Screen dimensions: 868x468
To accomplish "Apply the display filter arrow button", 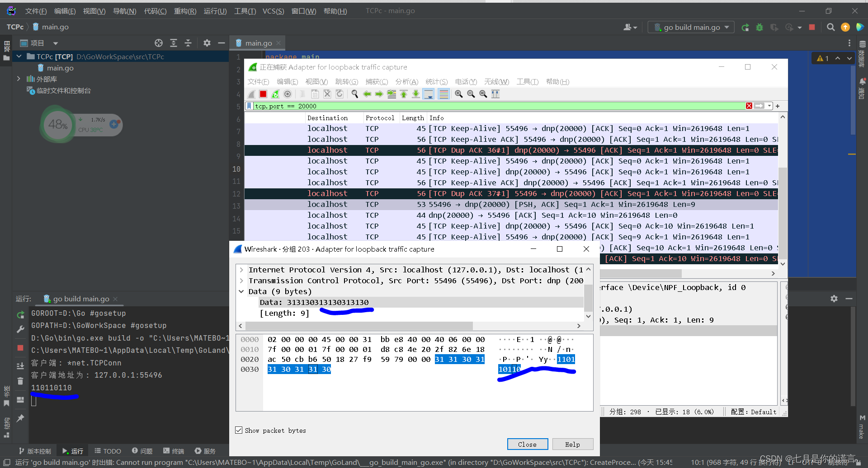I will coord(759,106).
